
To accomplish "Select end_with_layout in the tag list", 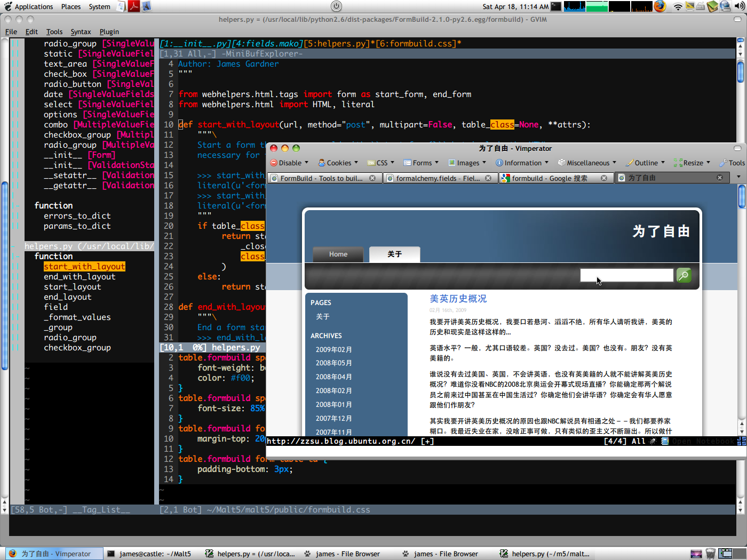I will click(80, 277).
